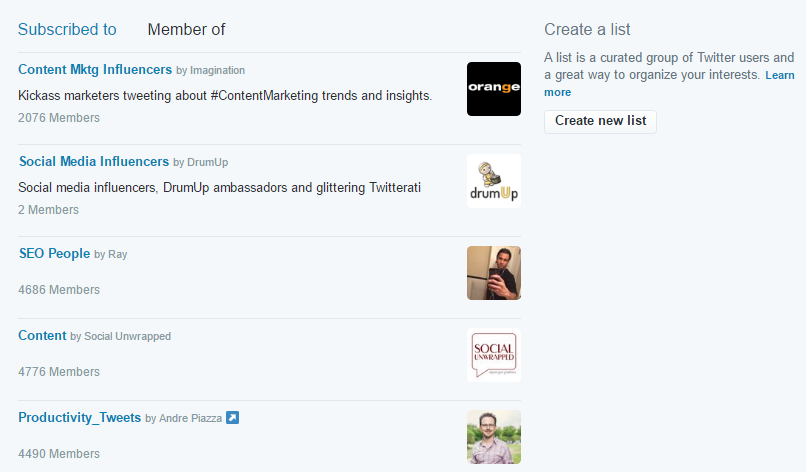Click the 2 Members text under DrumUp list

(x=48, y=210)
